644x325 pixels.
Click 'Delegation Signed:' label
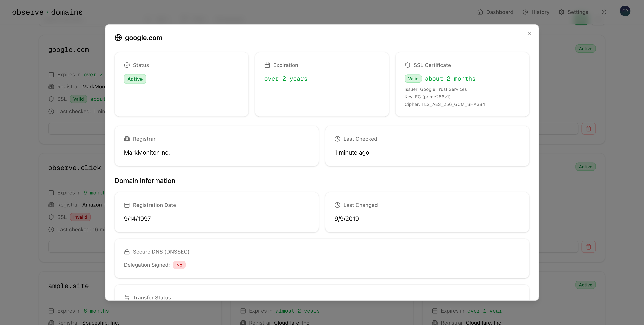click(147, 265)
